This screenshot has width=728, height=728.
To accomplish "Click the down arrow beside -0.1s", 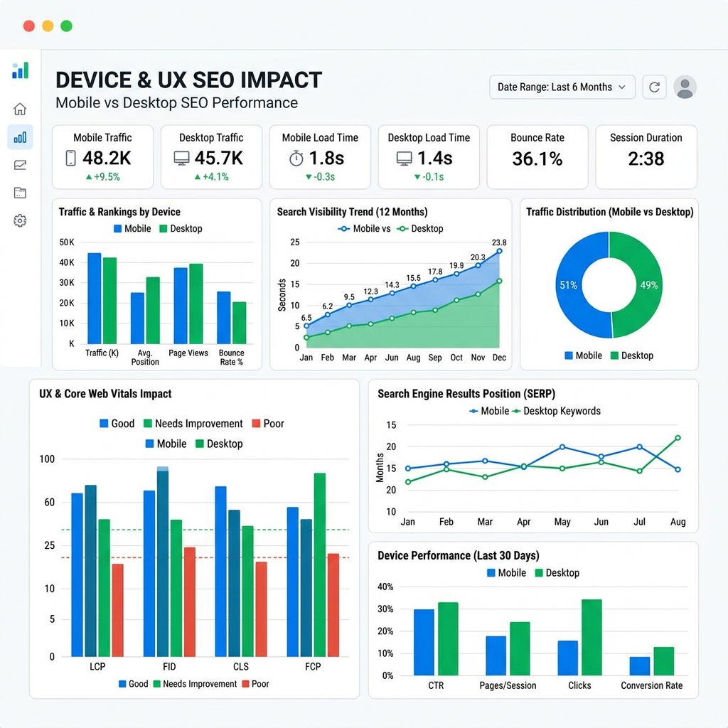I will pos(417,177).
